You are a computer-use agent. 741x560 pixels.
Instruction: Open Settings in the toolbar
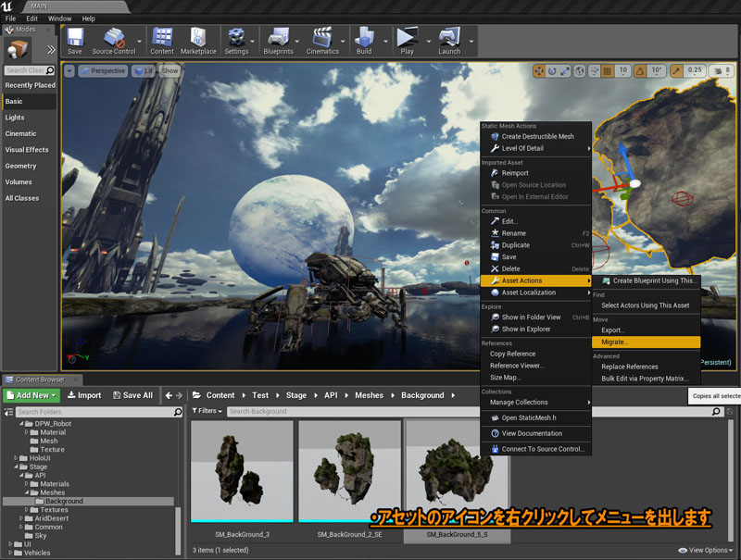pyautogui.click(x=236, y=41)
